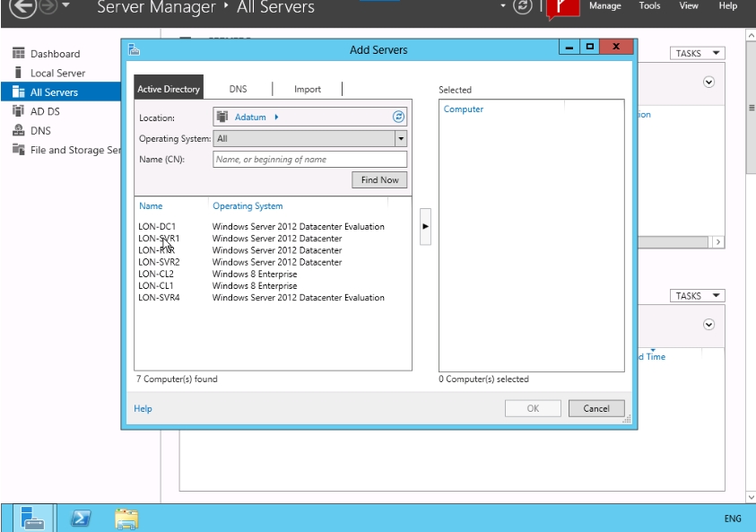756x532 pixels.
Task: Select LON-RTR in the results list
Action: coord(273,250)
